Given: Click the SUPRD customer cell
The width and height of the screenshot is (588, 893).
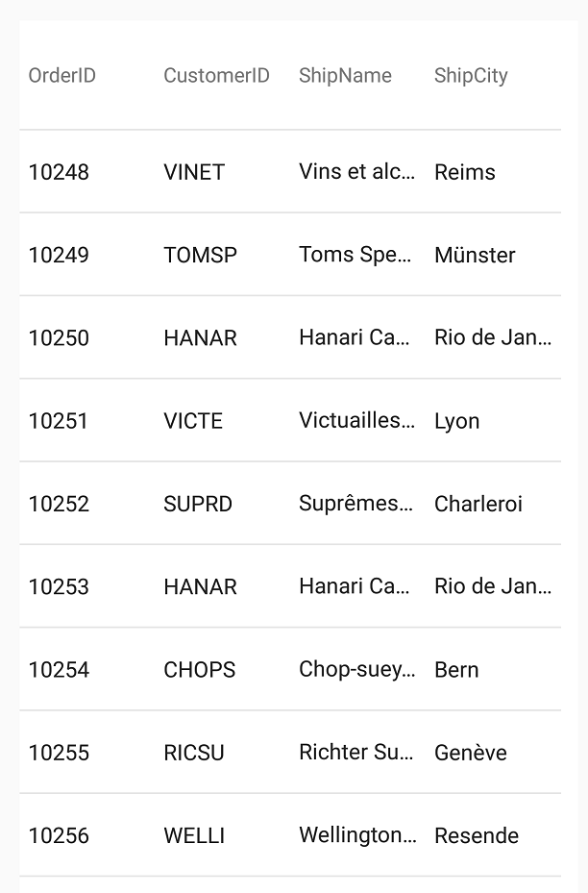Looking at the screenshot, I should point(198,504).
